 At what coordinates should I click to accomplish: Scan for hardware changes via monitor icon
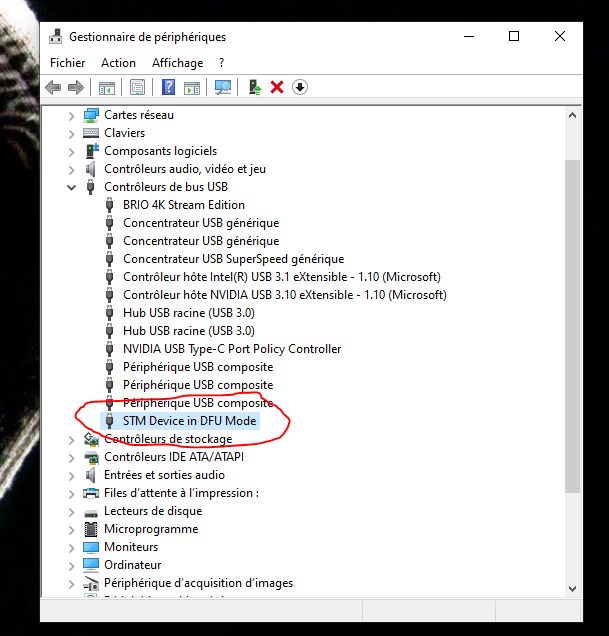point(223,87)
